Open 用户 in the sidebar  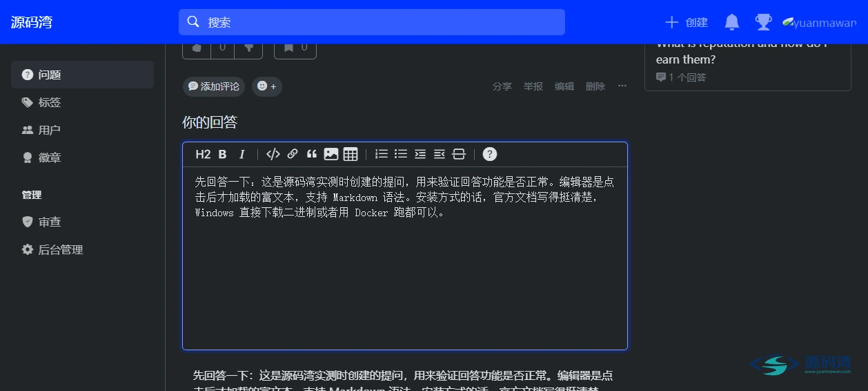coord(82,130)
